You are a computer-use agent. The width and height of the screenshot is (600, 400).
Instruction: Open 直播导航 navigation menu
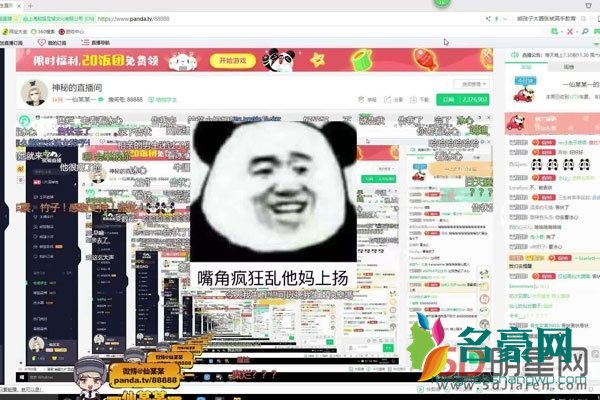[x=96, y=42]
